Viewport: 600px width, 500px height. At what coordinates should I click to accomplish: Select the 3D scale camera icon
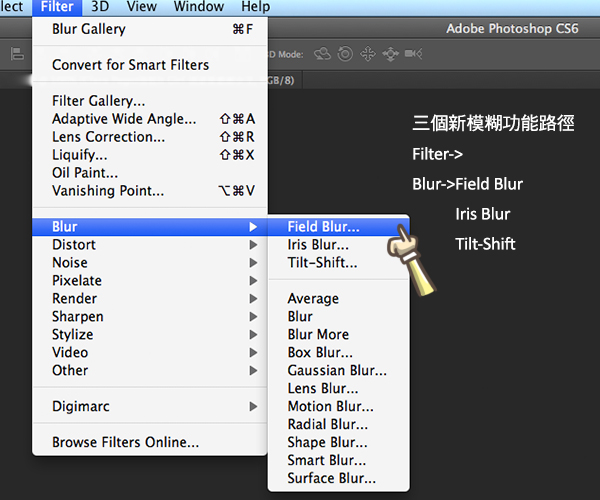coord(413,54)
